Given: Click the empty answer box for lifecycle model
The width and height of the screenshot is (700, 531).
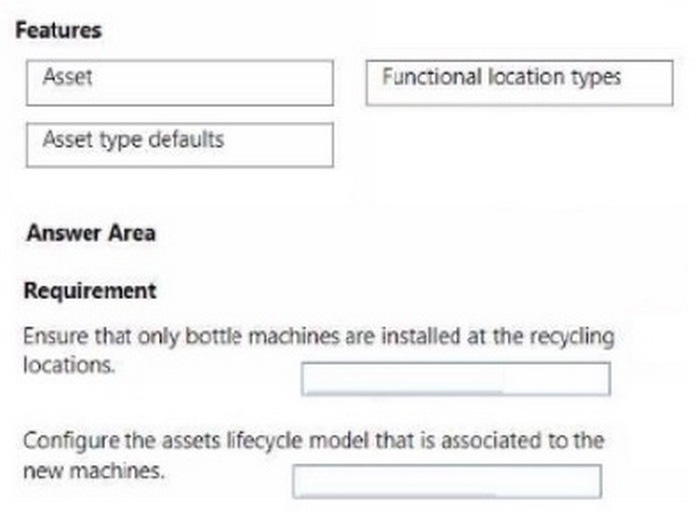Looking at the screenshot, I should pyautogui.click(x=447, y=481).
